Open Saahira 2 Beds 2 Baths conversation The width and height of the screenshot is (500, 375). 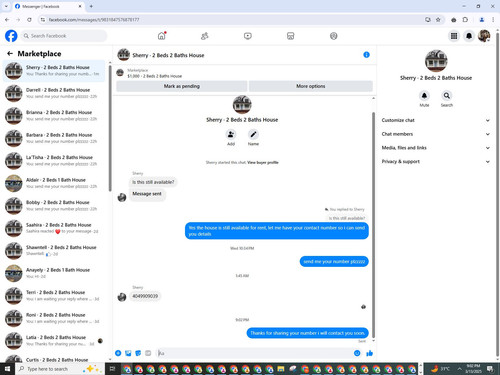54,228
